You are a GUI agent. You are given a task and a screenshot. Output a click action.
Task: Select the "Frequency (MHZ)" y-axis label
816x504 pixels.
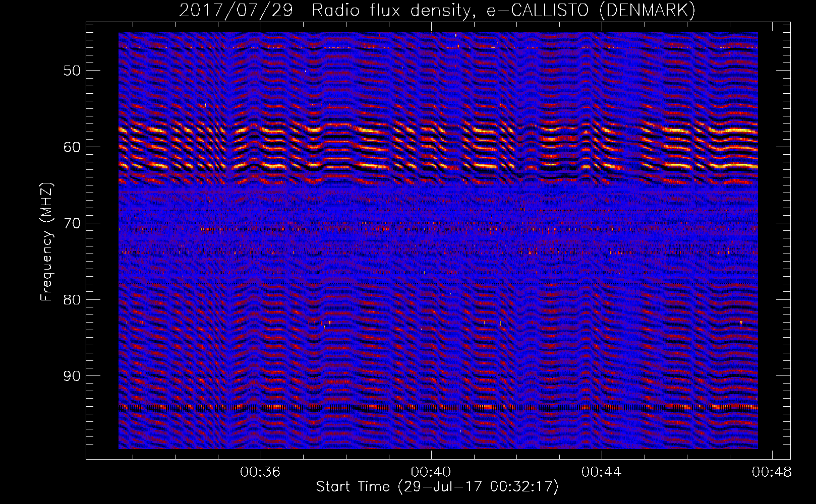coord(46,242)
